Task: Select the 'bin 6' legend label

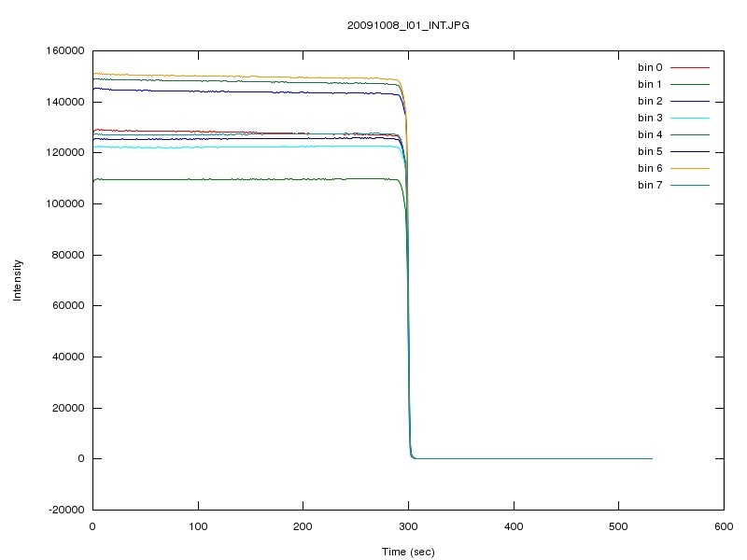Action: 650,168
